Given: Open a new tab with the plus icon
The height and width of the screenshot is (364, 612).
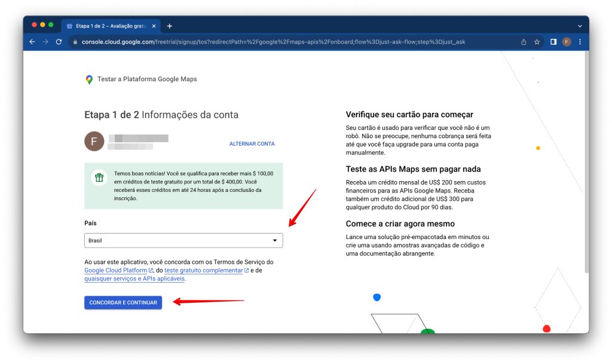Looking at the screenshot, I should tap(169, 26).
